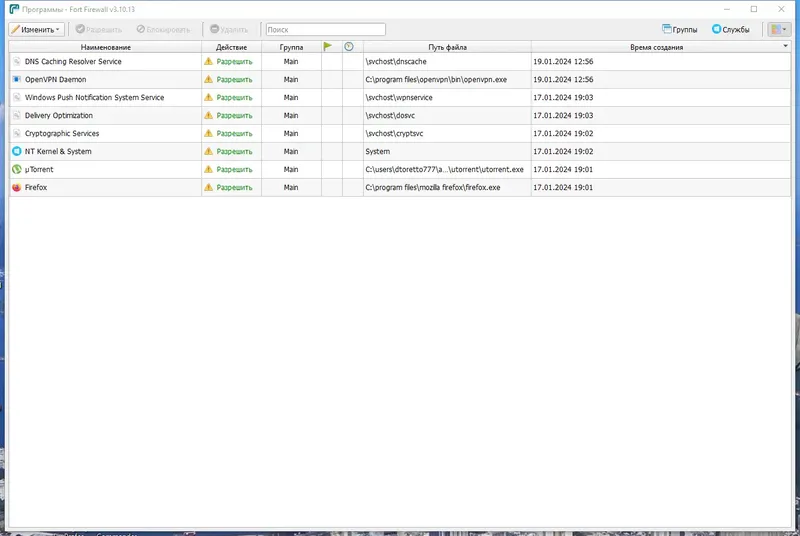
Task: Click the OpenVPN Daemon app icon
Action: tap(17, 80)
